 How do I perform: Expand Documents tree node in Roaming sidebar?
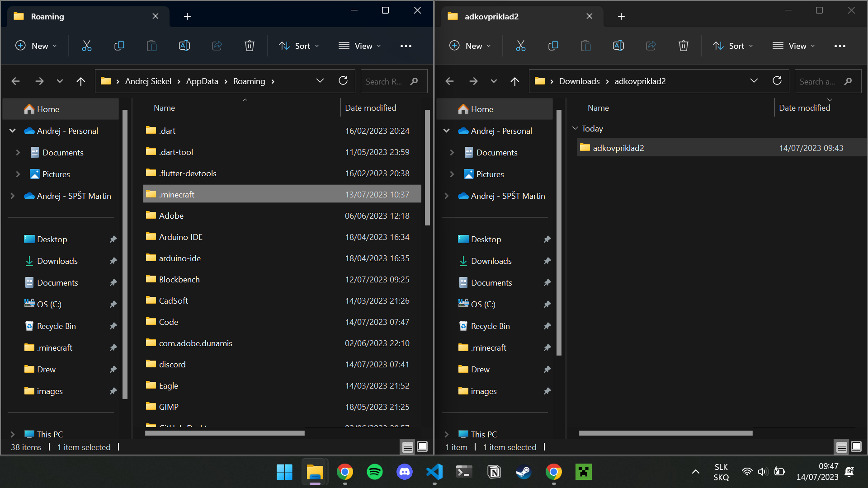click(18, 152)
